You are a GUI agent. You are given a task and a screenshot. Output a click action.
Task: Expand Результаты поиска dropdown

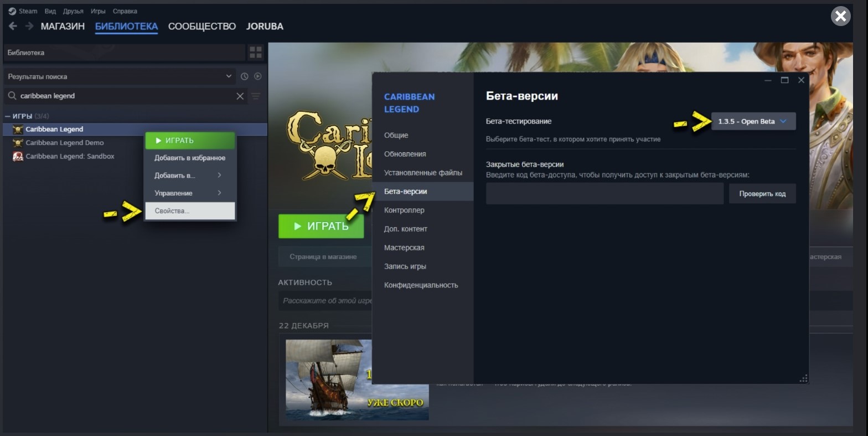click(x=120, y=76)
